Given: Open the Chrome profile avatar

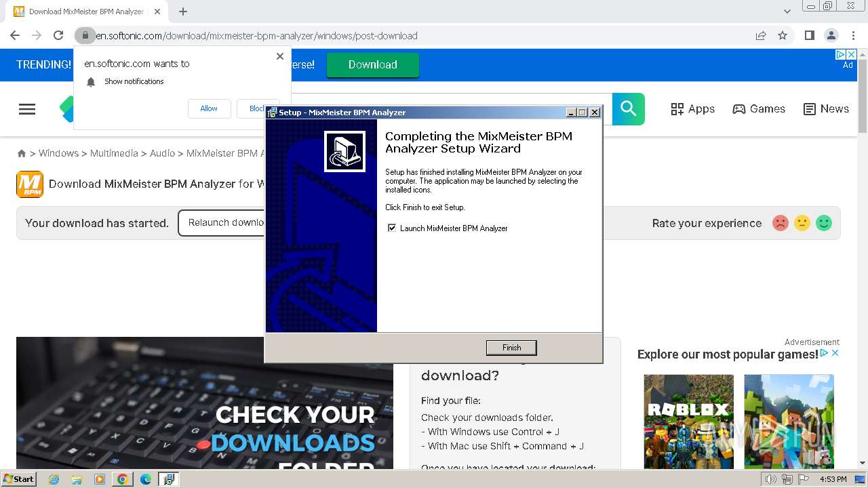Looking at the screenshot, I should [x=831, y=35].
